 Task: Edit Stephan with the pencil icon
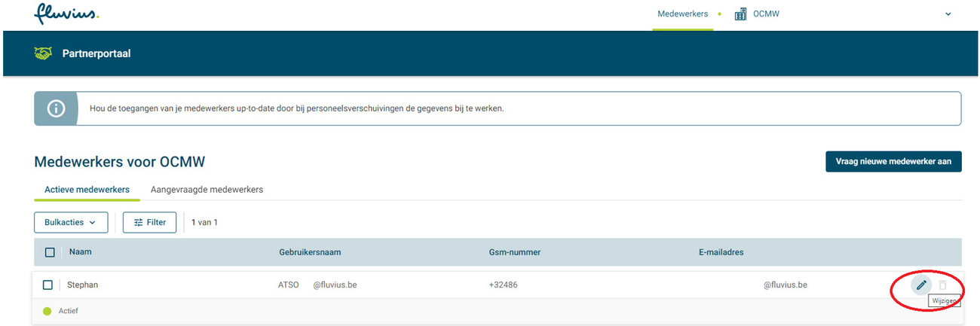coord(921,285)
